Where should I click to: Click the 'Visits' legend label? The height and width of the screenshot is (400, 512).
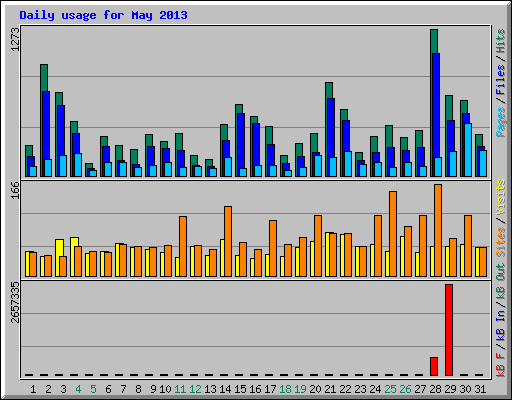click(501, 198)
